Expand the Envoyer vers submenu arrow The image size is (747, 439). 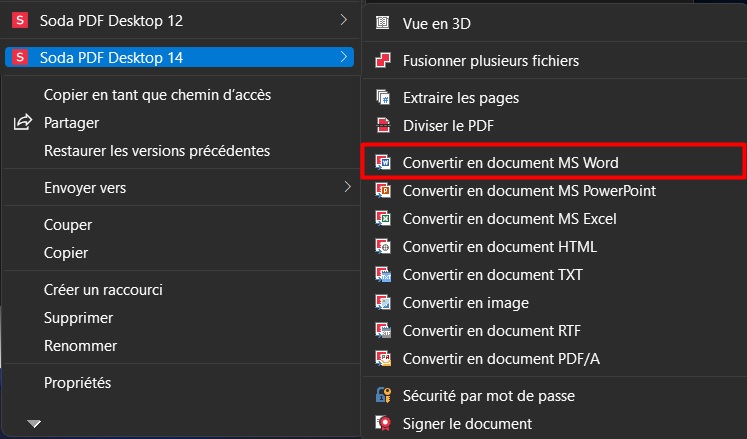point(347,187)
